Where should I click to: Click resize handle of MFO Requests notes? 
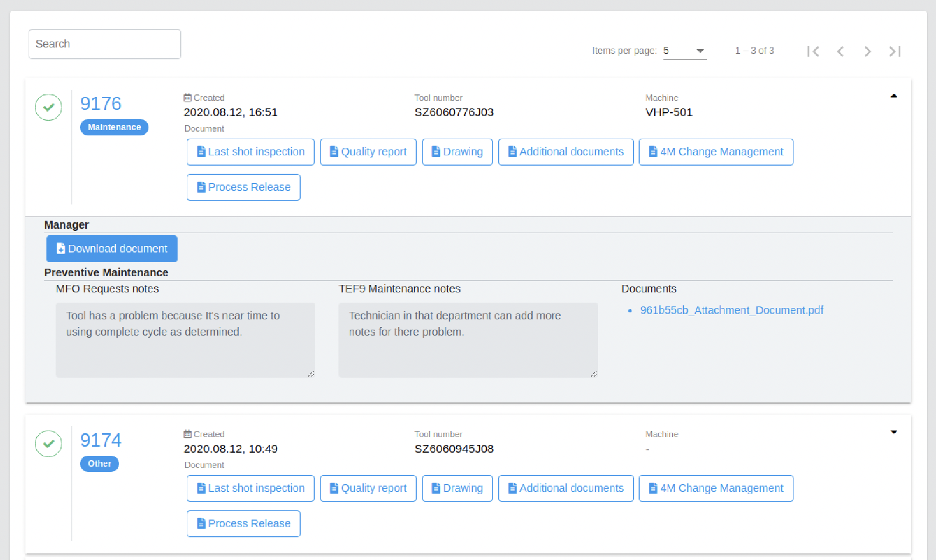[x=311, y=374]
